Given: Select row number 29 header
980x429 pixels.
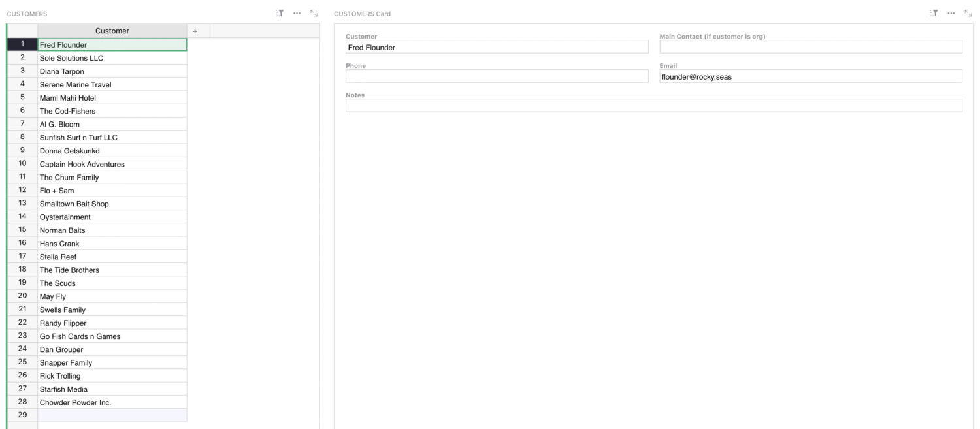Looking at the screenshot, I should coord(22,415).
